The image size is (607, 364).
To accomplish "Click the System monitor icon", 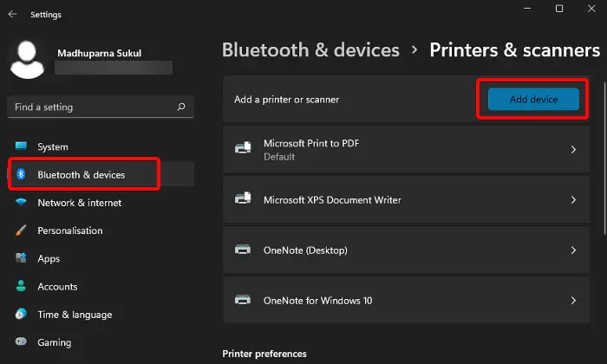I will (21, 147).
